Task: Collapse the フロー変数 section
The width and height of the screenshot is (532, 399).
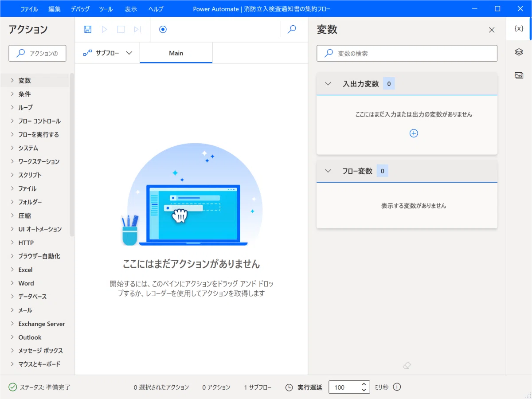Action: (328, 171)
